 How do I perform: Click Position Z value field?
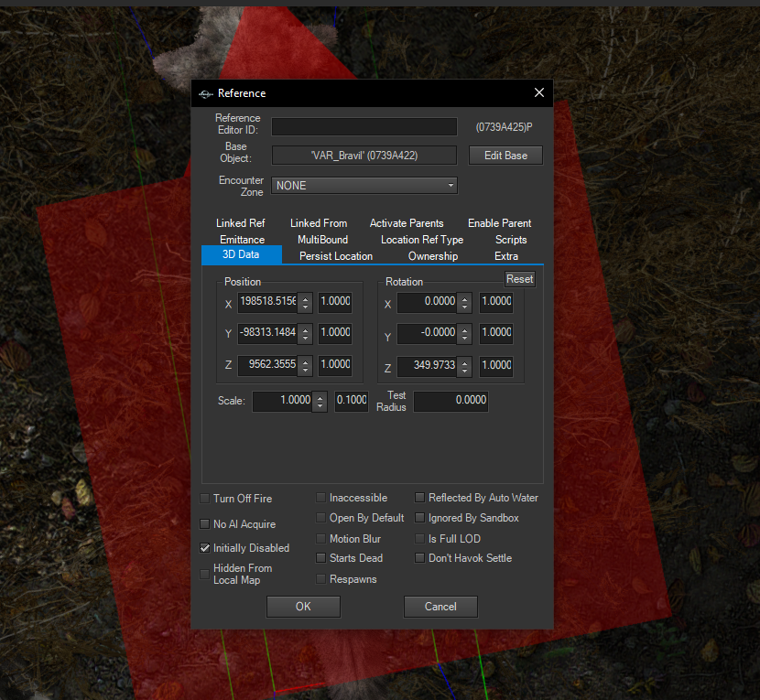coord(267,364)
